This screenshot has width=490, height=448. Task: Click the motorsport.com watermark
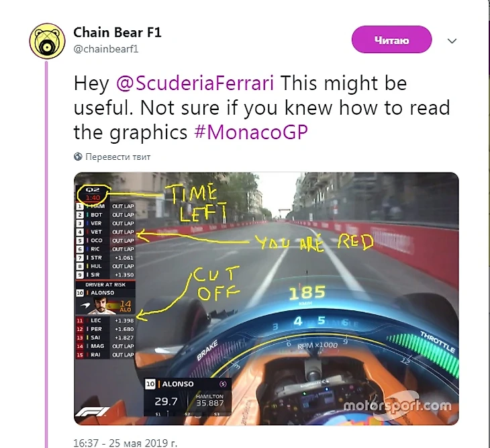[397, 406]
